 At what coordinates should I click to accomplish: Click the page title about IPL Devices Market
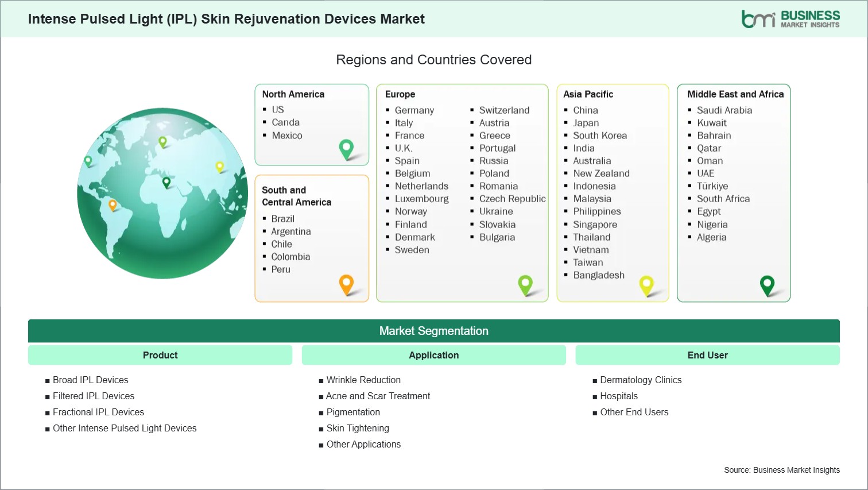click(226, 19)
